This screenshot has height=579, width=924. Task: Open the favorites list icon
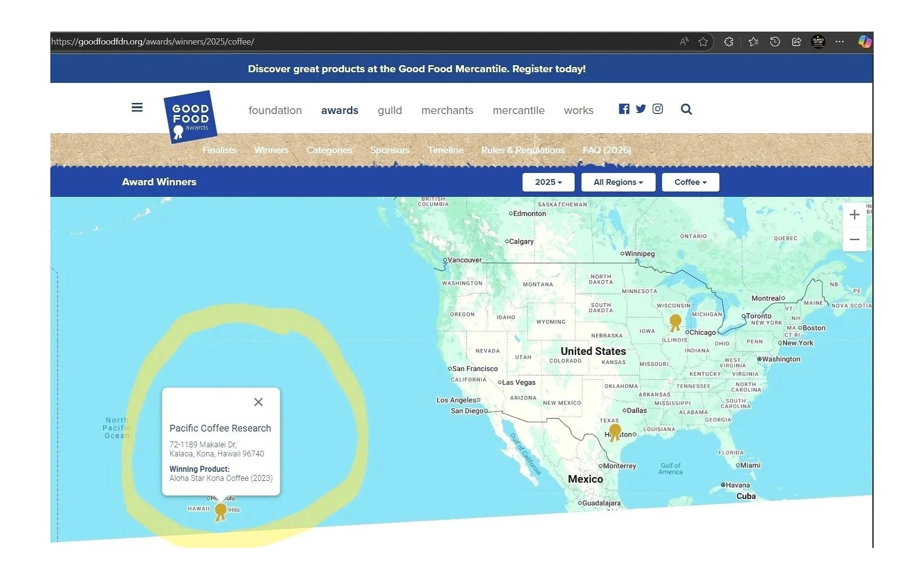pos(753,42)
